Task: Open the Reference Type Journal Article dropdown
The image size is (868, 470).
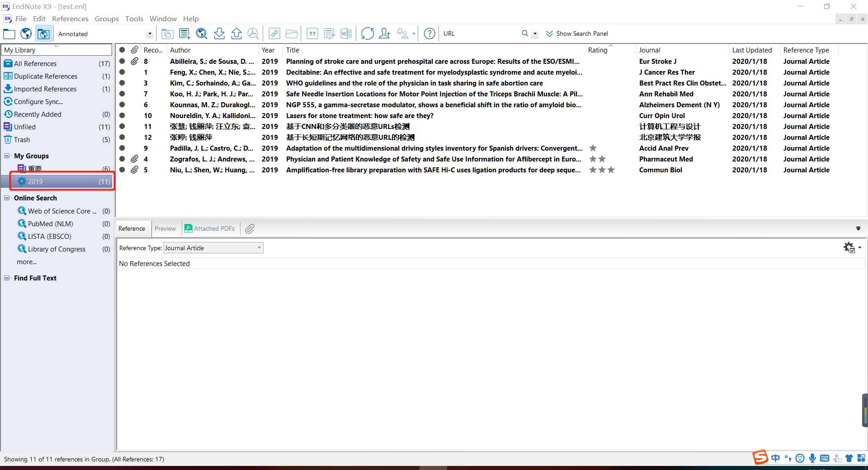Action: click(x=213, y=248)
